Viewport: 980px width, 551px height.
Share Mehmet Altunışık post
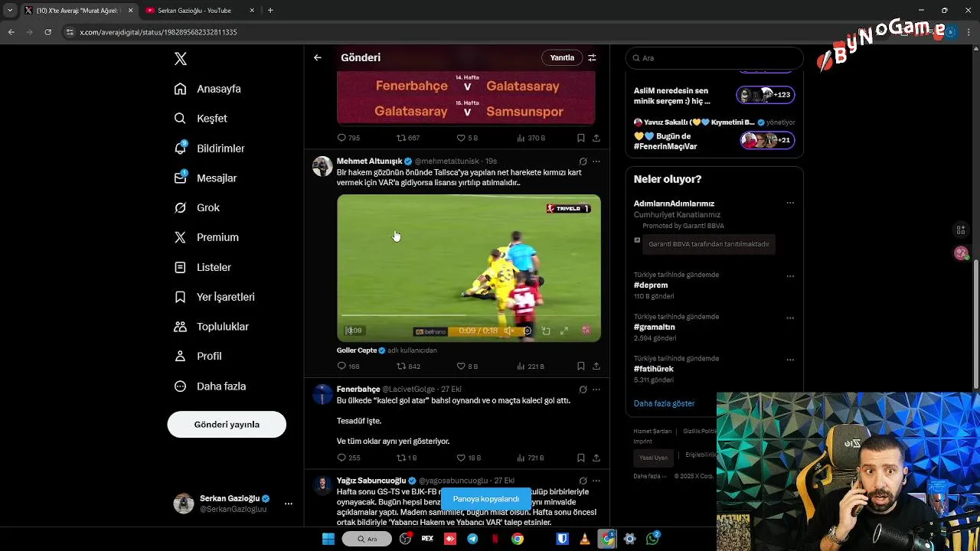click(x=596, y=367)
